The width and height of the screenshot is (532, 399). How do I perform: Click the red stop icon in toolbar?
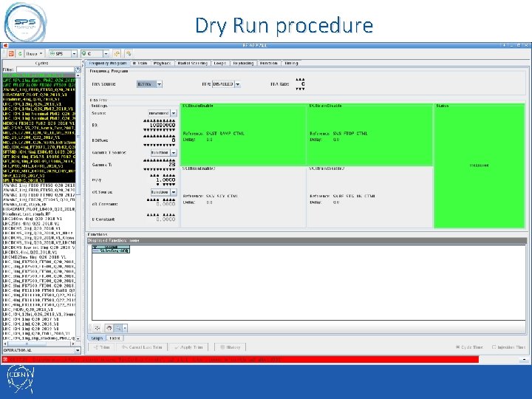tap(11, 54)
